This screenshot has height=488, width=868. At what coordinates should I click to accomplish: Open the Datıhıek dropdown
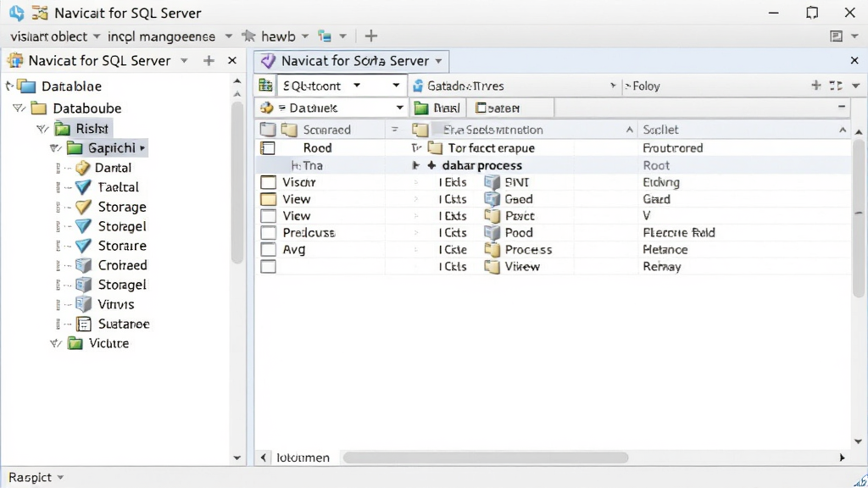click(399, 108)
